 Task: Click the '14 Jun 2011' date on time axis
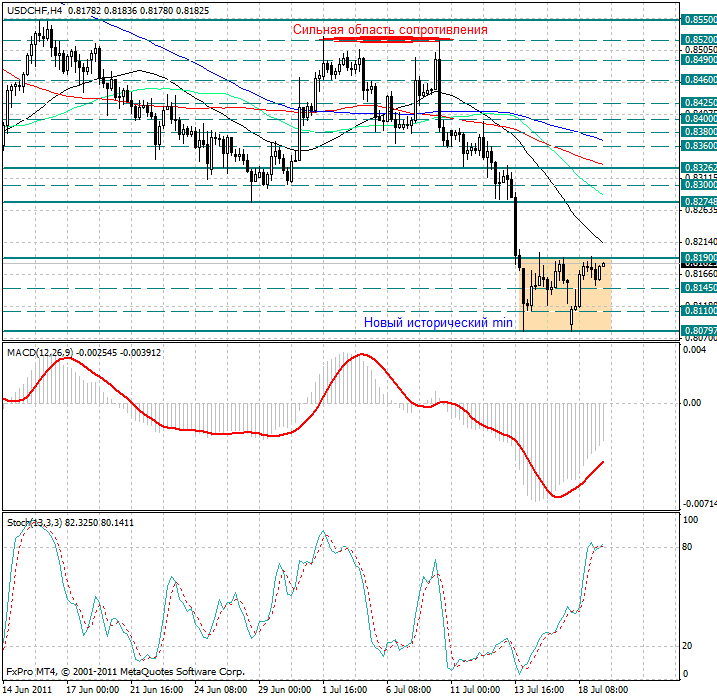click(x=29, y=689)
